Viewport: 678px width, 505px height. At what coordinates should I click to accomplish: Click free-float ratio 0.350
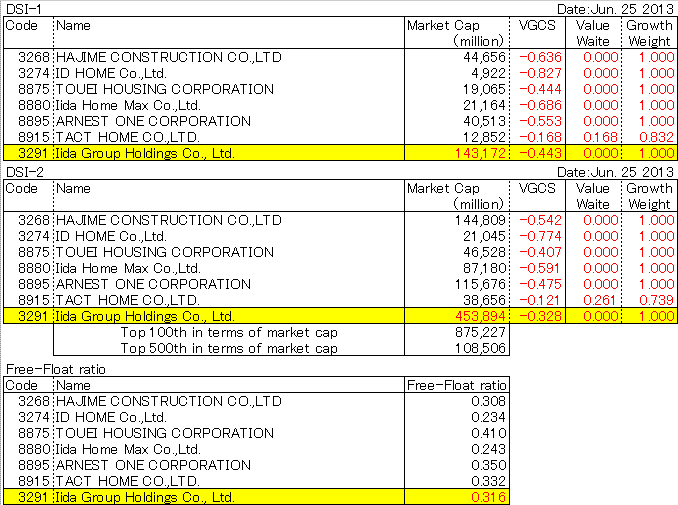tap(488, 465)
